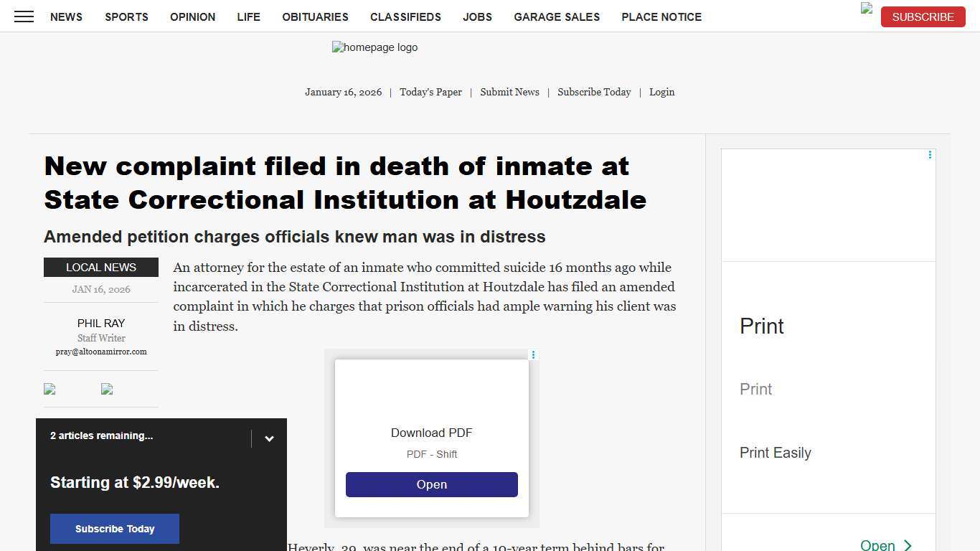
Task: Click the homepage logo
Action: click(374, 47)
